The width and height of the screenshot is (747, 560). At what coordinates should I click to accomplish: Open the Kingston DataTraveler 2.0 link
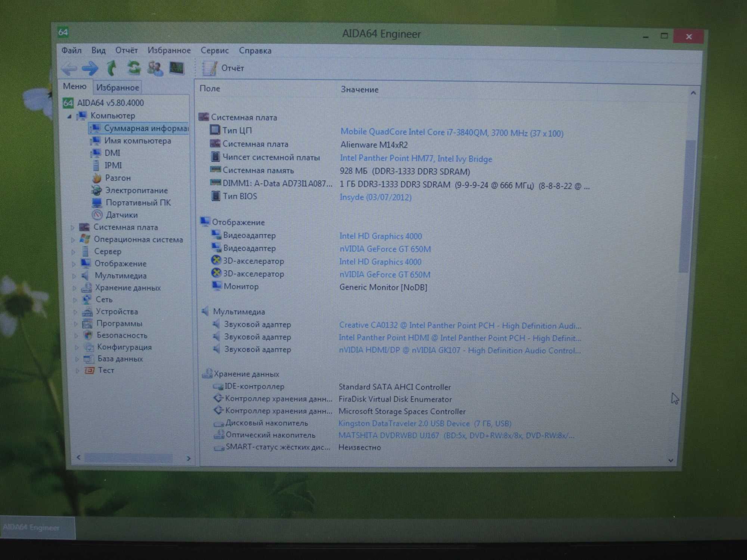click(425, 424)
